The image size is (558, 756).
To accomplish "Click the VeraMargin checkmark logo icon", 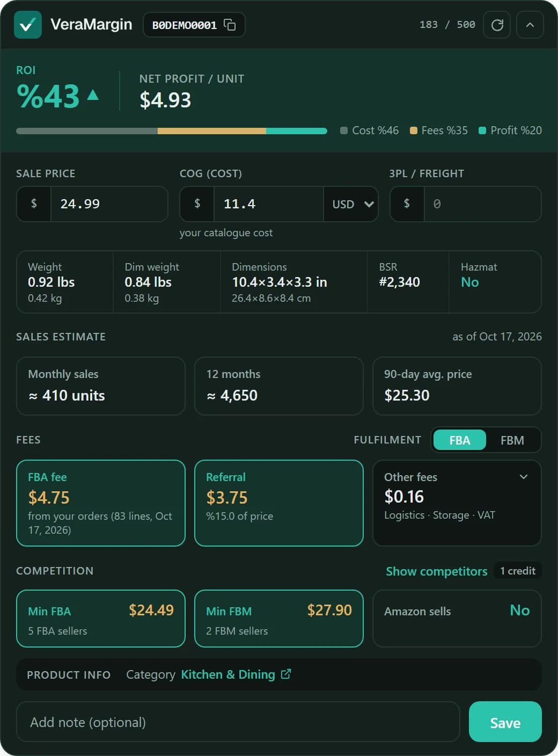I will click(28, 25).
